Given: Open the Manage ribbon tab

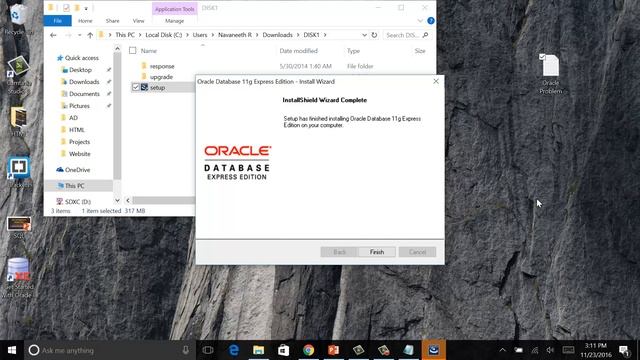Looking at the screenshot, I should click(175, 20).
